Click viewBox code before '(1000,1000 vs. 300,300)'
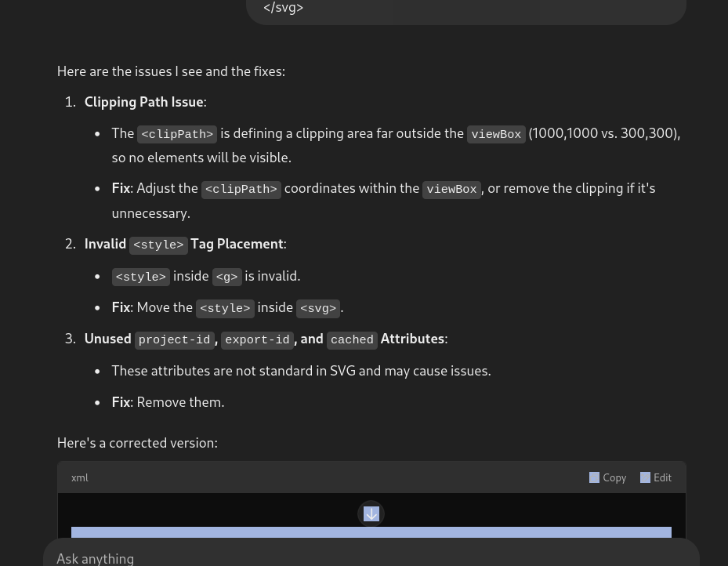The height and width of the screenshot is (566, 728). (496, 135)
